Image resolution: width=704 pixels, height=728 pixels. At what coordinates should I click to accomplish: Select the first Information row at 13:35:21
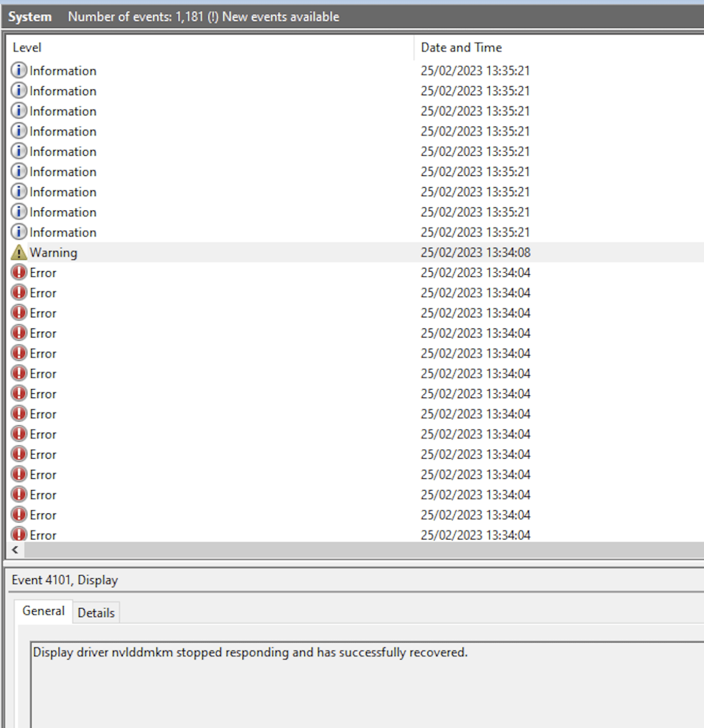[x=190, y=70]
